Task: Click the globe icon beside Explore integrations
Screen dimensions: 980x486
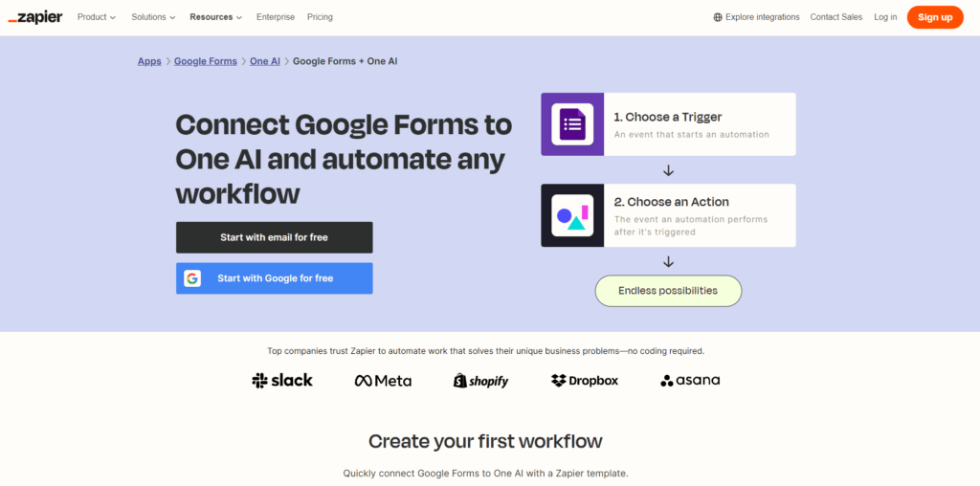Action: pos(718,17)
